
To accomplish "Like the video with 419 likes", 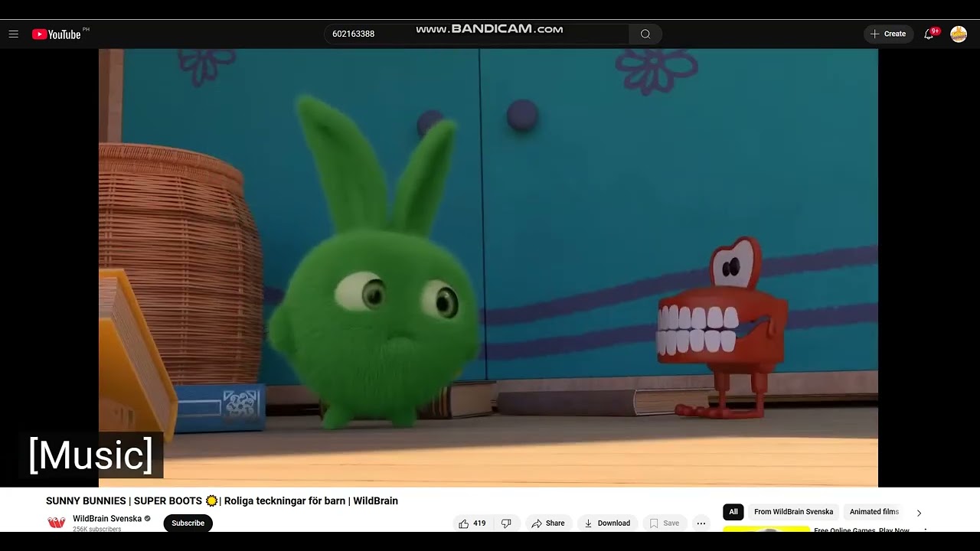I will tap(472, 523).
